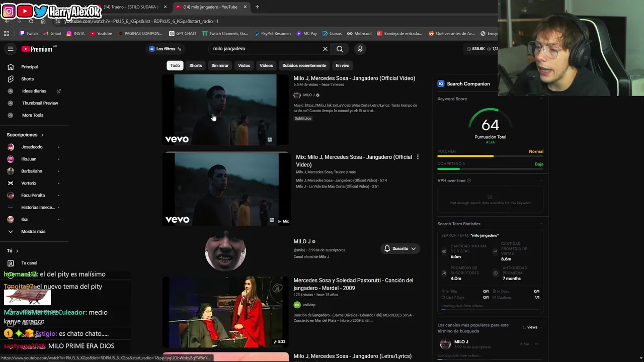644x362 pixels.
Task: Open title 'Milo J, Mercedes Sosa - Jangadero (Official Video)'
Action: pos(354,78)
